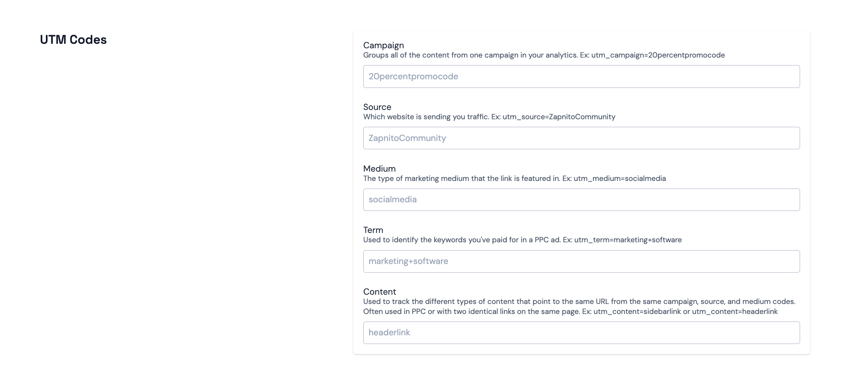Click the Campaign input field
Screen dimensions: 868x376
581,77
